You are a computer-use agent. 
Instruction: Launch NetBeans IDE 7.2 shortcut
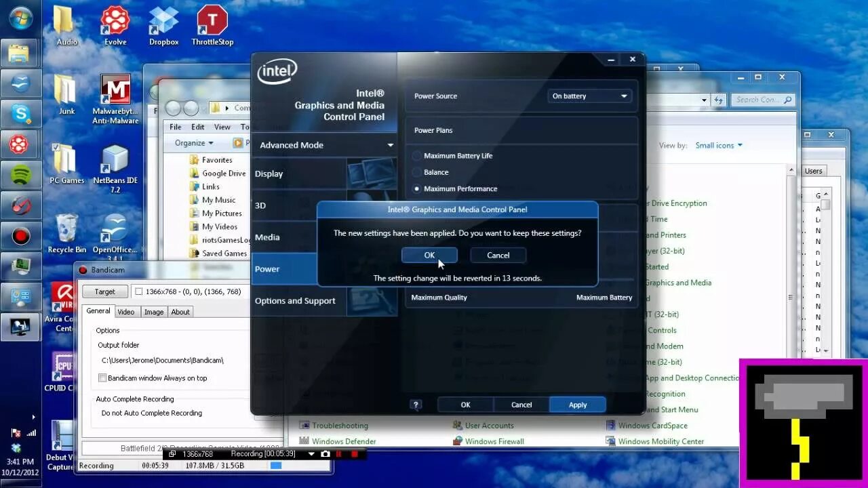[x=115, y=169]
